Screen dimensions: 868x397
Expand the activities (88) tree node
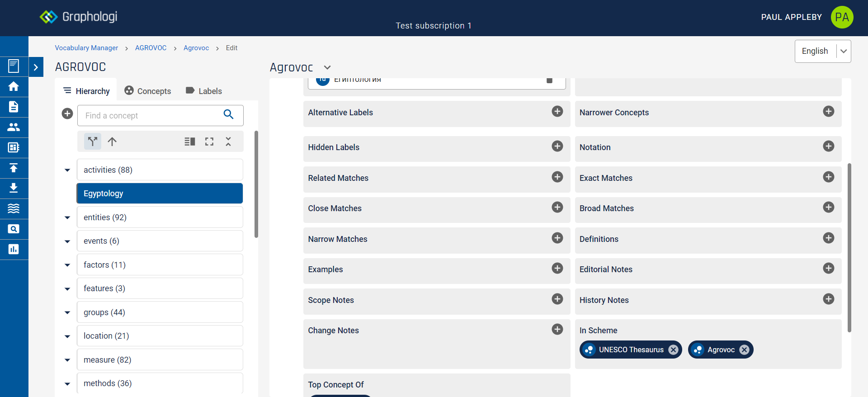[x=67, y=170]
